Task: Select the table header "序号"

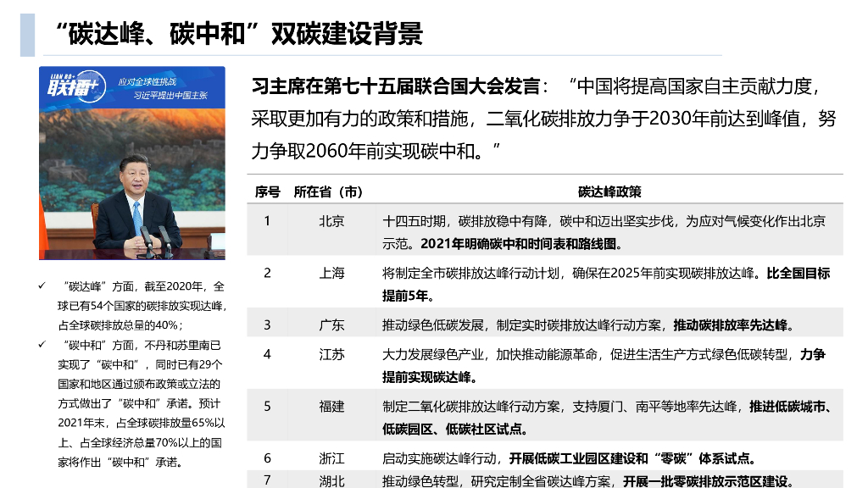Action: [268, 191]
